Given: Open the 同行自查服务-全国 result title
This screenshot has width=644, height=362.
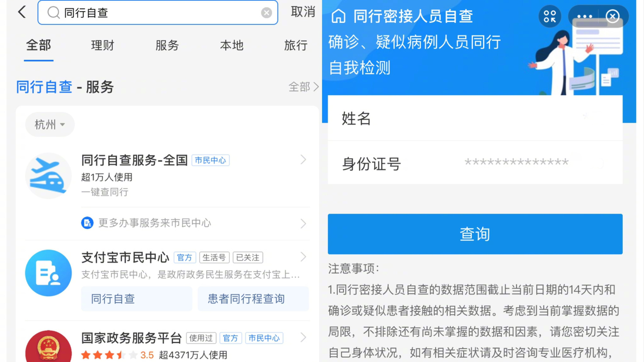Looking at the screenshot, I should click(x=135, y=160).
